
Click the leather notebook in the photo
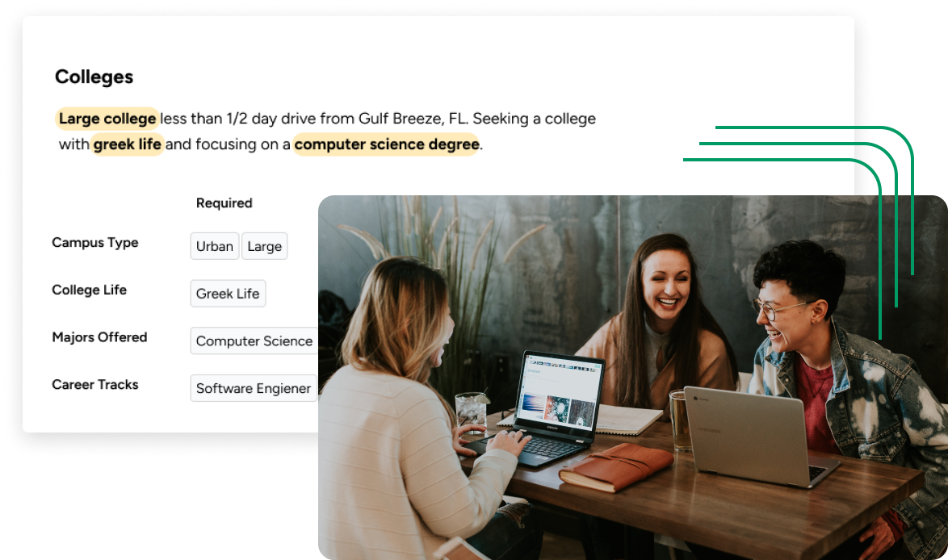point(615,467)
